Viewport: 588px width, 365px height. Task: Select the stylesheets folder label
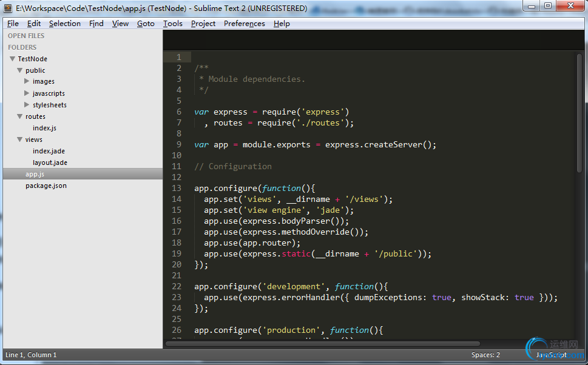[50, 105]
